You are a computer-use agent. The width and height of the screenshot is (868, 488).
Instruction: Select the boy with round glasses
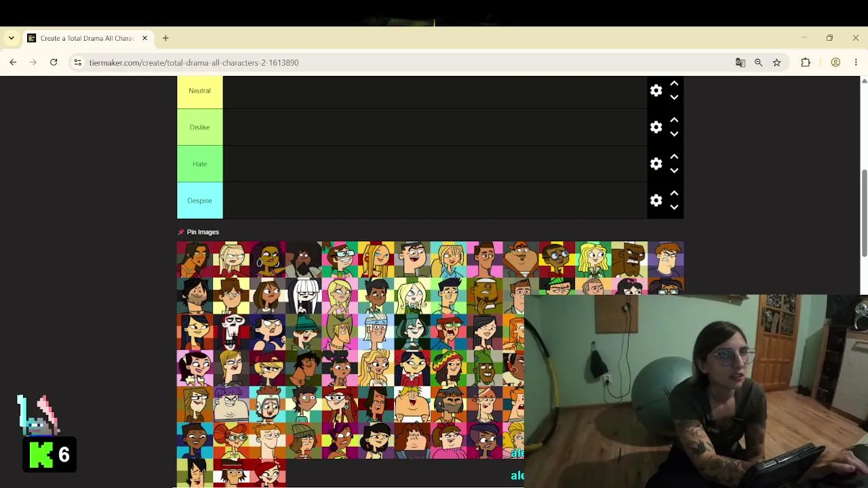tap(557, 260)
